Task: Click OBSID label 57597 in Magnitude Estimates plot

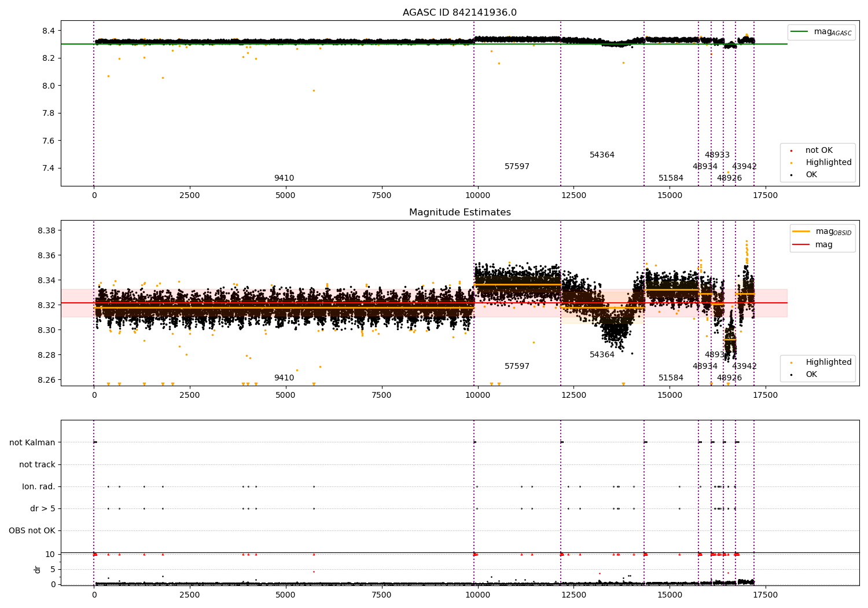Action: [x=517, y=367]
